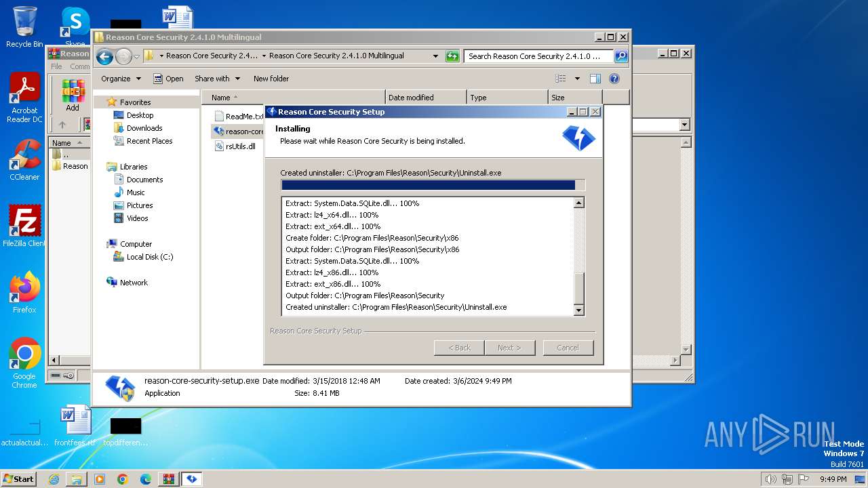Open the WinRAR Commands menu
Screen dimensions: 868x488
79,66
